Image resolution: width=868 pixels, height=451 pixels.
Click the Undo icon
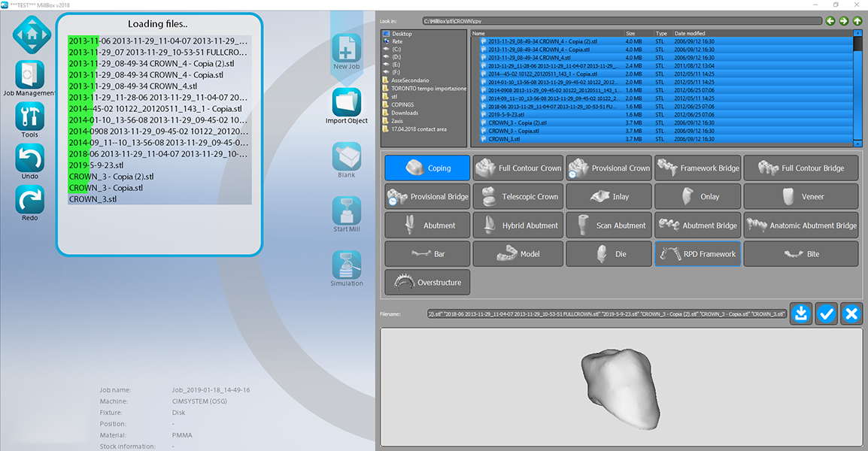[29, 159]
